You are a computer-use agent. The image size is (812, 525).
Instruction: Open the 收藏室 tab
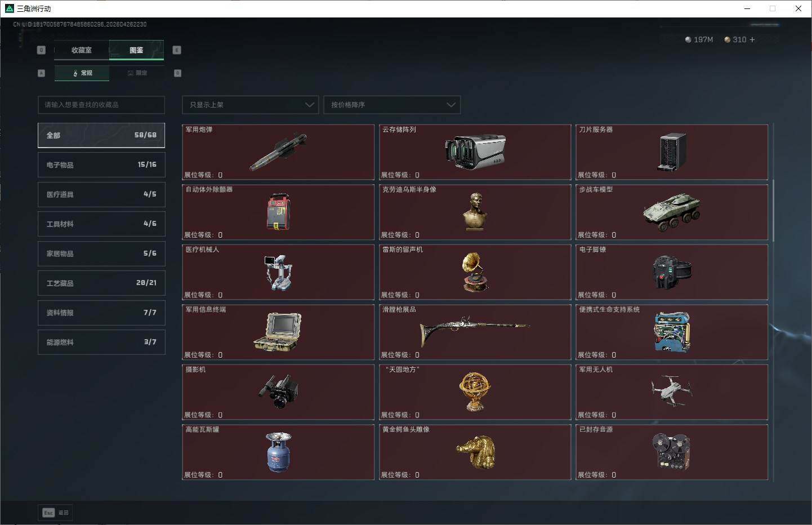pyautogui.click(x=82, y=50)
